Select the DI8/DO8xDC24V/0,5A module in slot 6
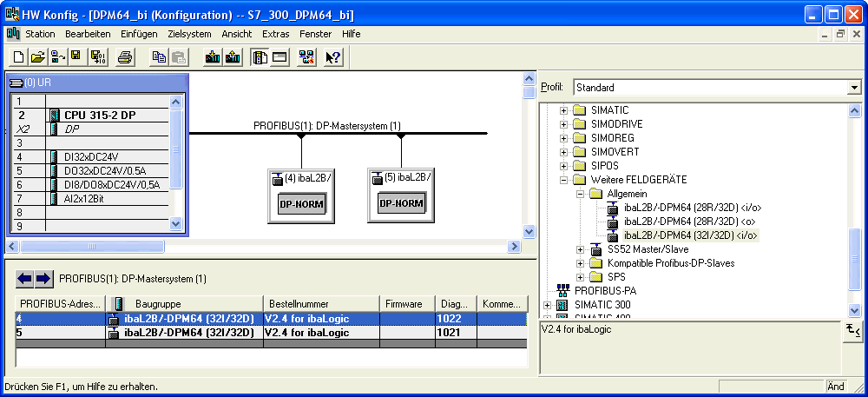The width and height of the screenshot is (868, 397). pyautogui.click(x=91, y=184)
